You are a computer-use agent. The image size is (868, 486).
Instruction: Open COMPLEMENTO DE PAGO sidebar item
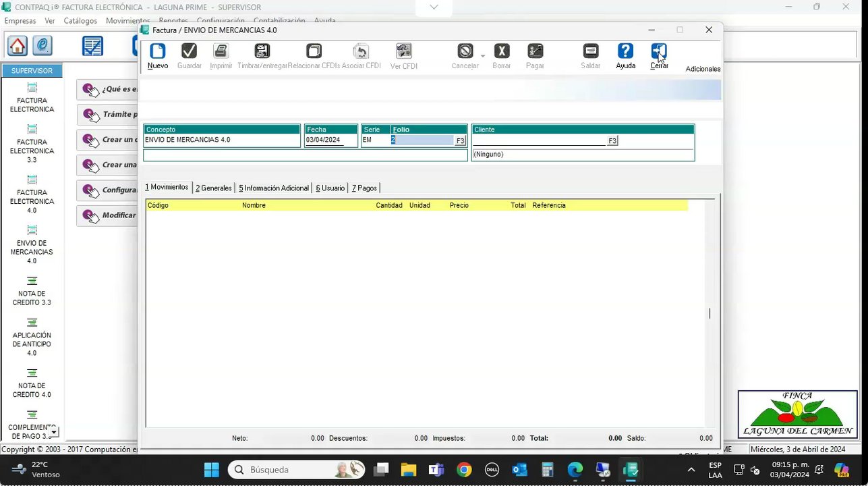[x=32, y=425]
